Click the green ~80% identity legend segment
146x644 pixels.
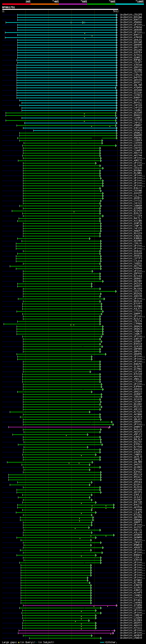point(101,4)
